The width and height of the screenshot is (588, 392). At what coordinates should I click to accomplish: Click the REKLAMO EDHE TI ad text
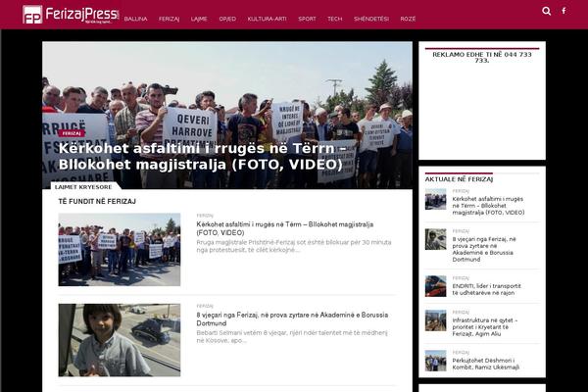tap(482, 58)
